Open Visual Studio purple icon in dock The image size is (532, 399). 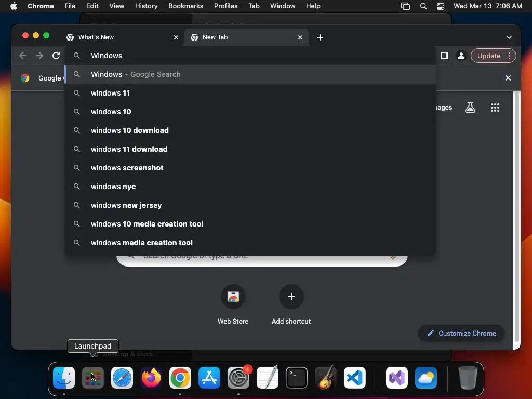396,378
